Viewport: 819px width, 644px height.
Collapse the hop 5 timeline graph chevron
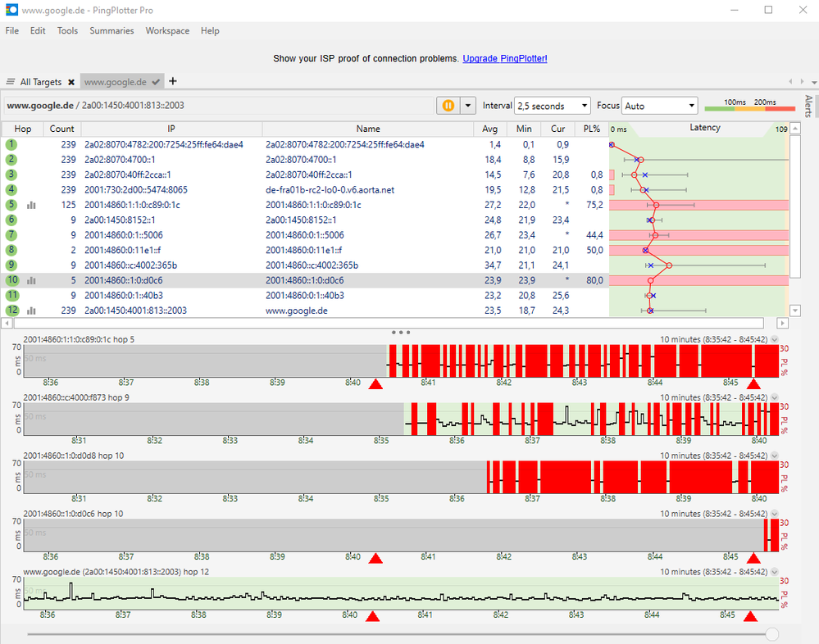pos(774,340)
